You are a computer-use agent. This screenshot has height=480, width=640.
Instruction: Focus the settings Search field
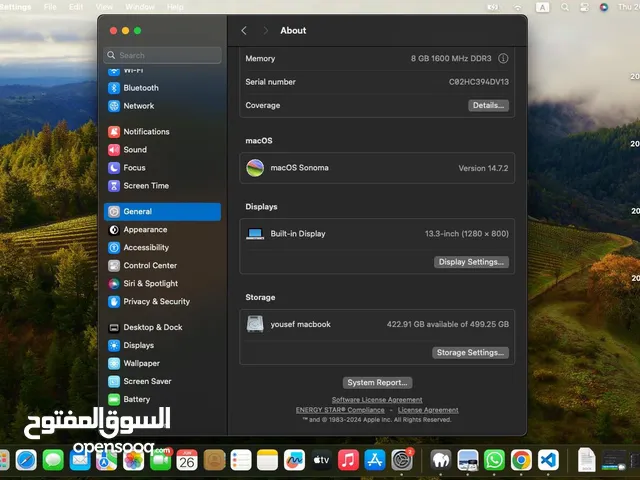[162, 55]
